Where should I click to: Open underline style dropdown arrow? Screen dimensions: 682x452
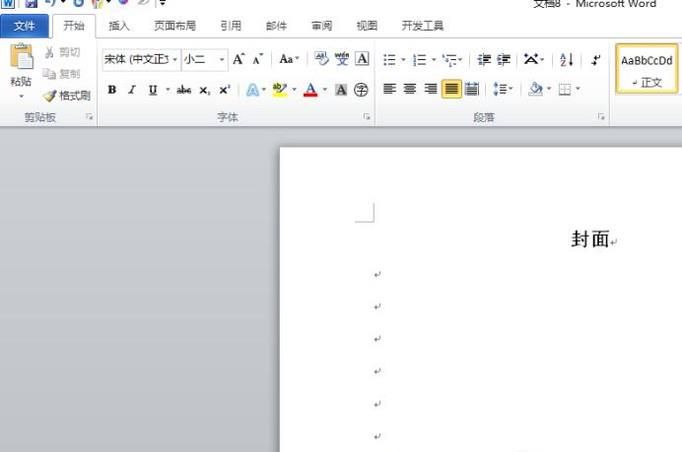coord(167,90)
